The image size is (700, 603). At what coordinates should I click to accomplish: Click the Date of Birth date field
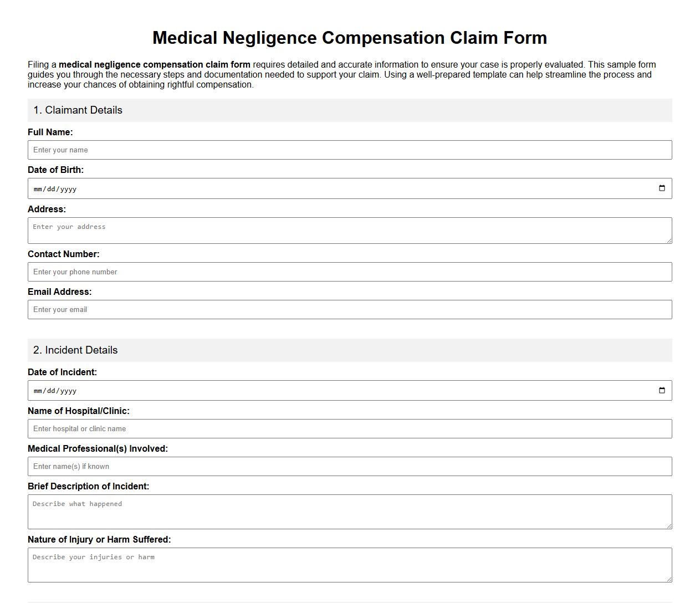pyautogui.click(x=222, y=188)
